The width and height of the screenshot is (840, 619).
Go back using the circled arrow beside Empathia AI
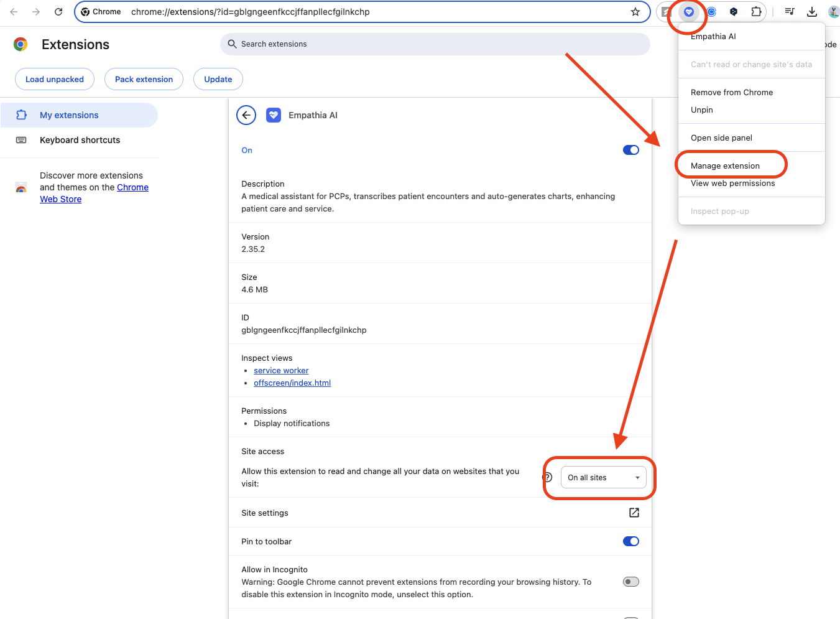tap(246, 115)
